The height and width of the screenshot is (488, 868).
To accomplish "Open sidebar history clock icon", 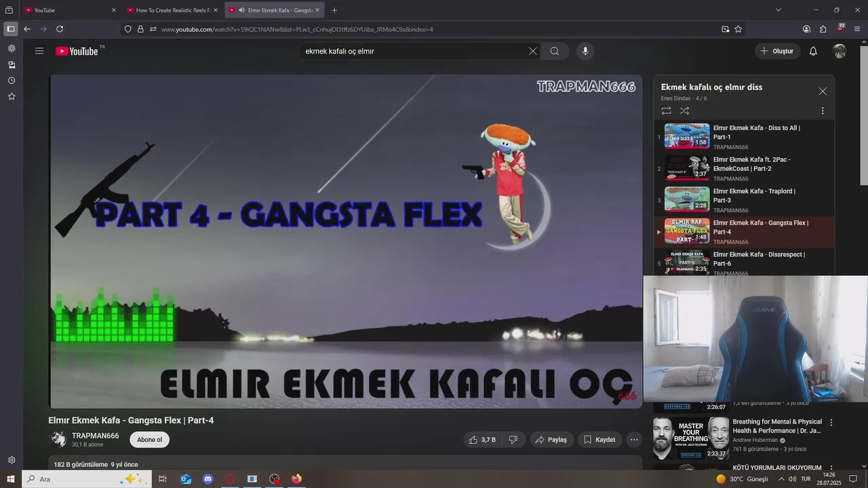I will (12, 81).
